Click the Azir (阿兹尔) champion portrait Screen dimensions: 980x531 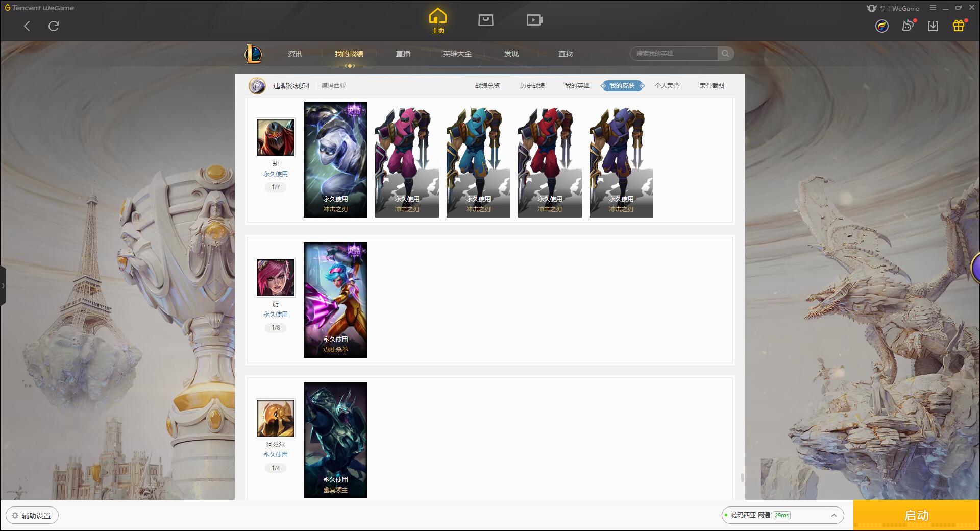276,418
